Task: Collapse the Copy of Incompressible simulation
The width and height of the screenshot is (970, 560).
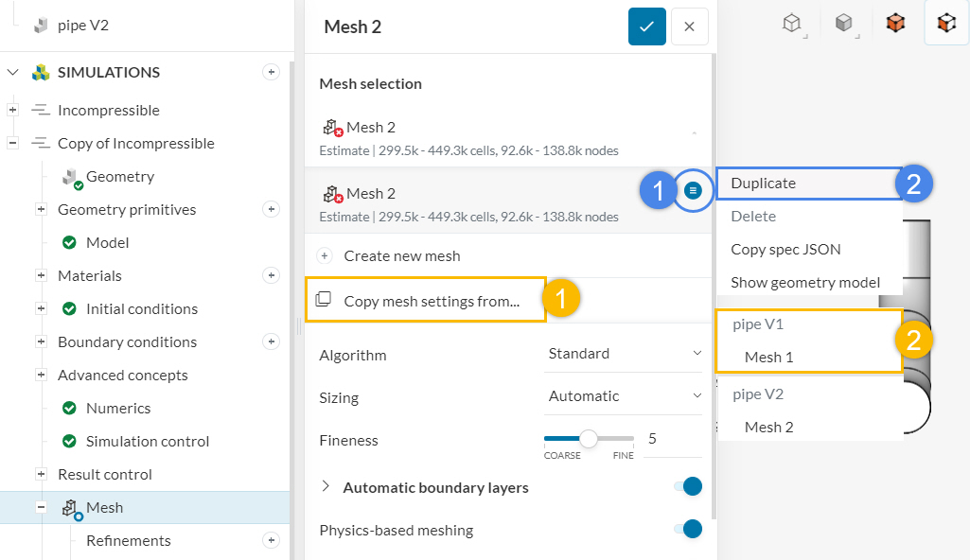Action: point(13,144)
